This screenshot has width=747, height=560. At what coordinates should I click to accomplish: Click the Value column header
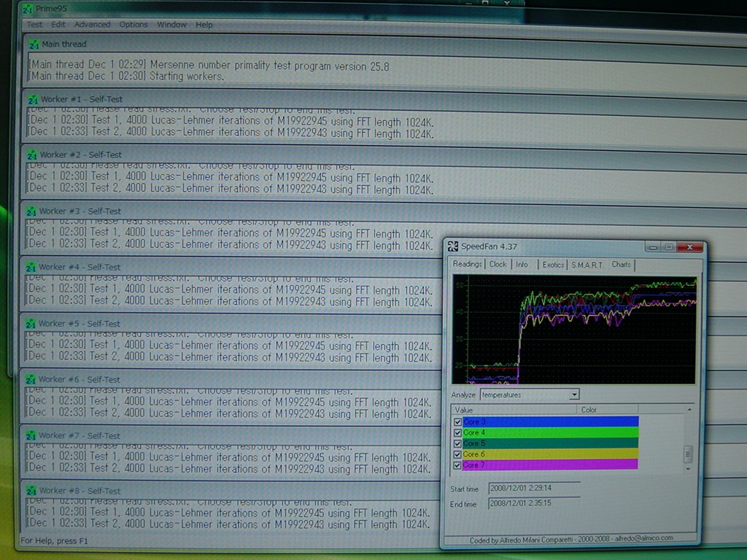(514, 410)
